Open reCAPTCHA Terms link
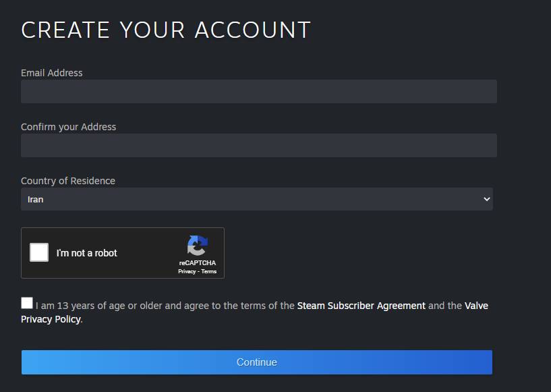This screenshot has width=551, height=392. coord(209,271)
